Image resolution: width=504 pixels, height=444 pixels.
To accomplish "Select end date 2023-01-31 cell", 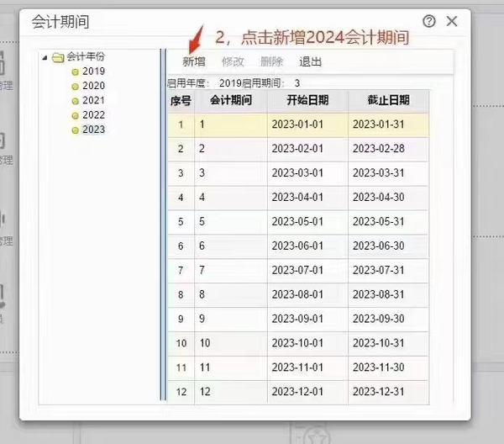I will (388, 124).
